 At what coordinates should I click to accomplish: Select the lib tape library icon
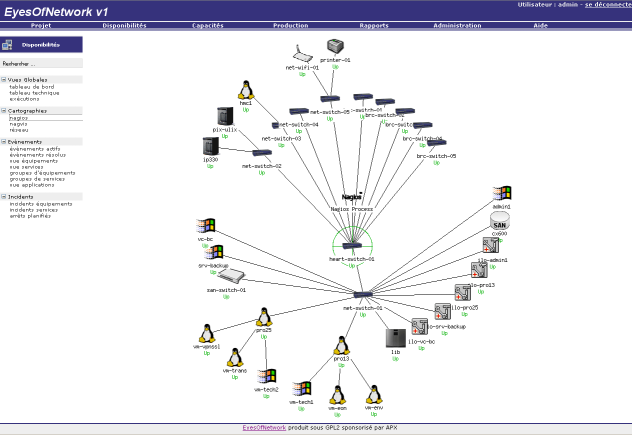pyautogui.click(x=396, y=338)
